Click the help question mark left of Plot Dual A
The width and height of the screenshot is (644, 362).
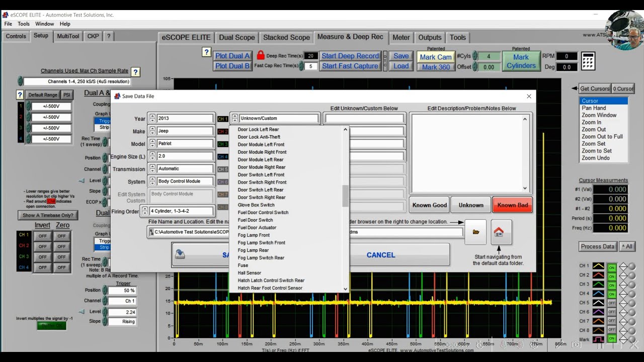tap(206, 52)
